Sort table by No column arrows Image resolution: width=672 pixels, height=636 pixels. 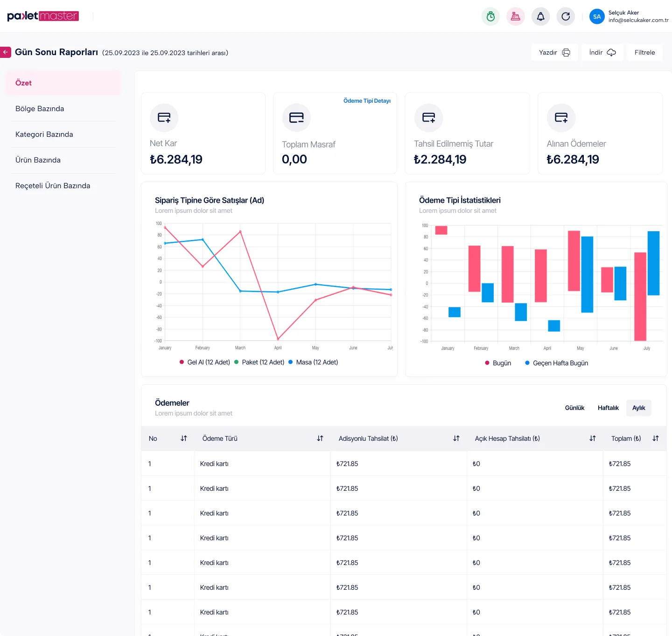tap(184, 438)
